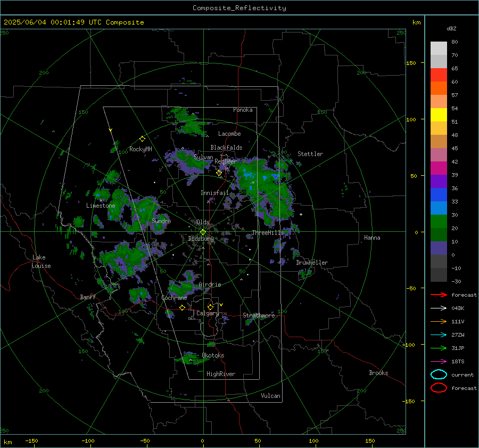Click the Strathmore label
This screenshot has height=448, width=479.
coord(259,315)
